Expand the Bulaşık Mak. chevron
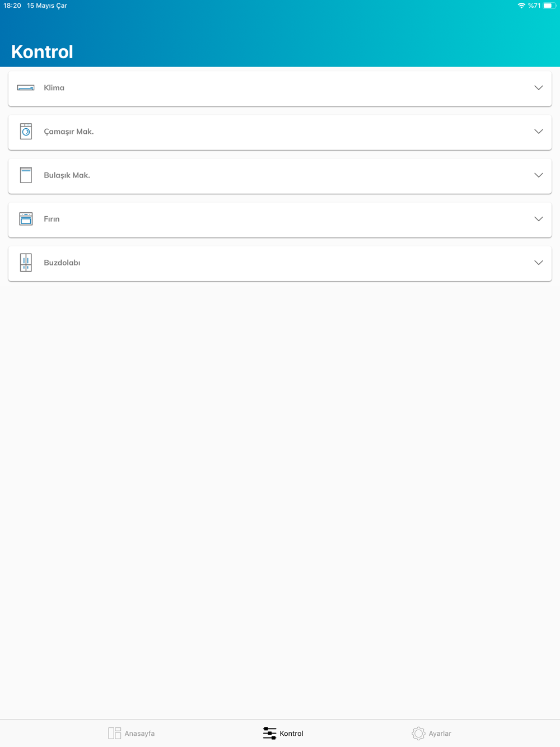 coord(539,175)
